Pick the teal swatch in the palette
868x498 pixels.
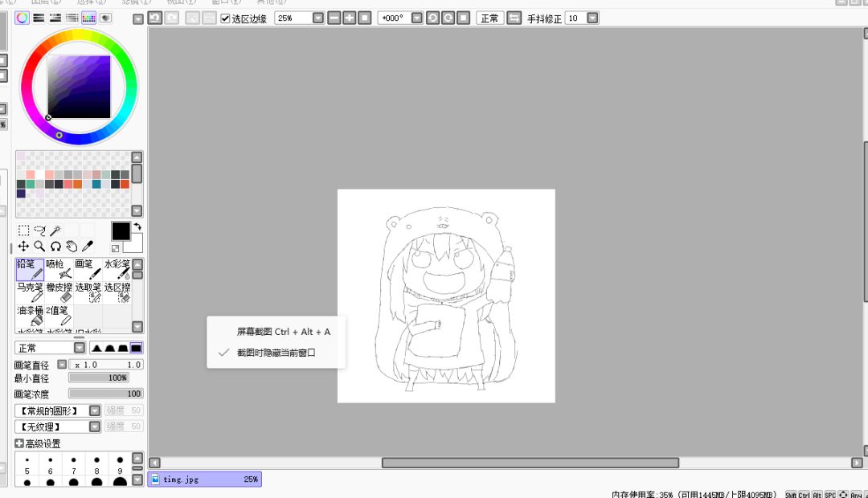pos(96,184)
